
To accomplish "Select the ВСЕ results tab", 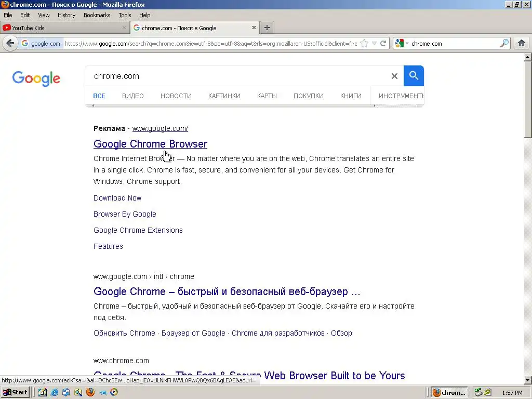I will 99,96.
